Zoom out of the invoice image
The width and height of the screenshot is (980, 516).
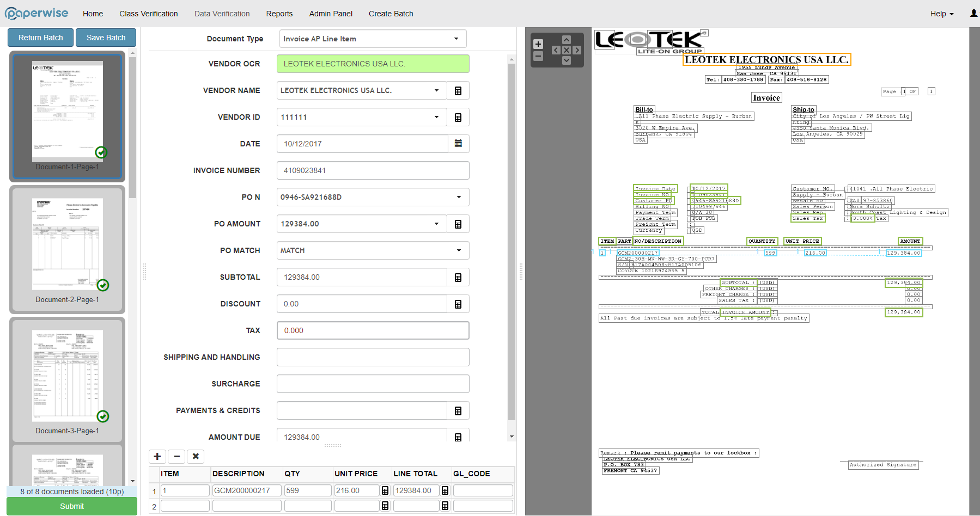538,56
